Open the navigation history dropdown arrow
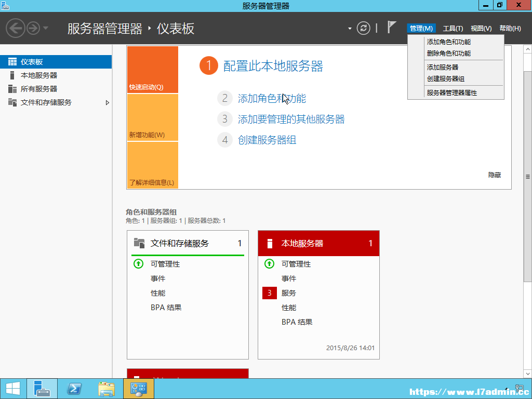Screen dimensions: 532x399 coord(46,28)
